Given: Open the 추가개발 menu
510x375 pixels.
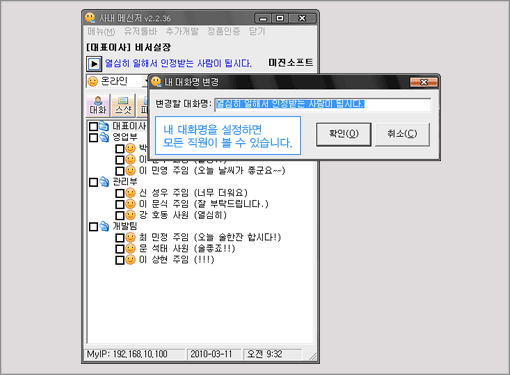Looking at the screenshot, I should [182, 31].
